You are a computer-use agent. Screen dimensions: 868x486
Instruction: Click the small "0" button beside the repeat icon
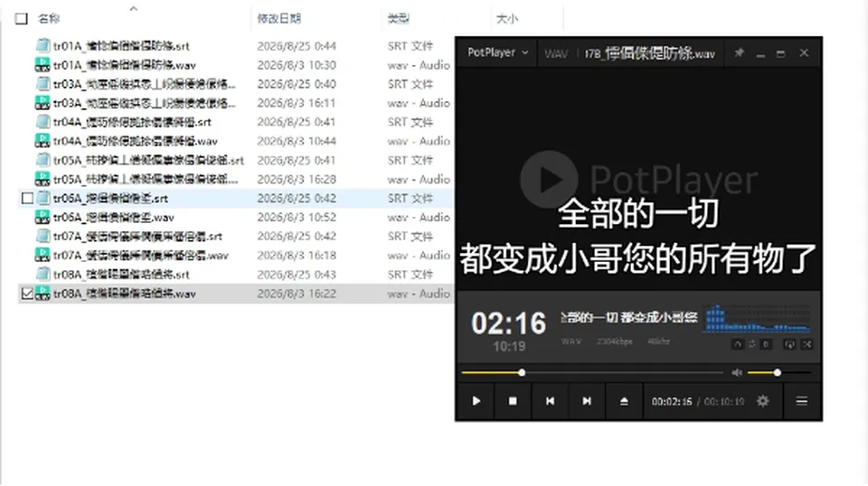tap(766, 344)
